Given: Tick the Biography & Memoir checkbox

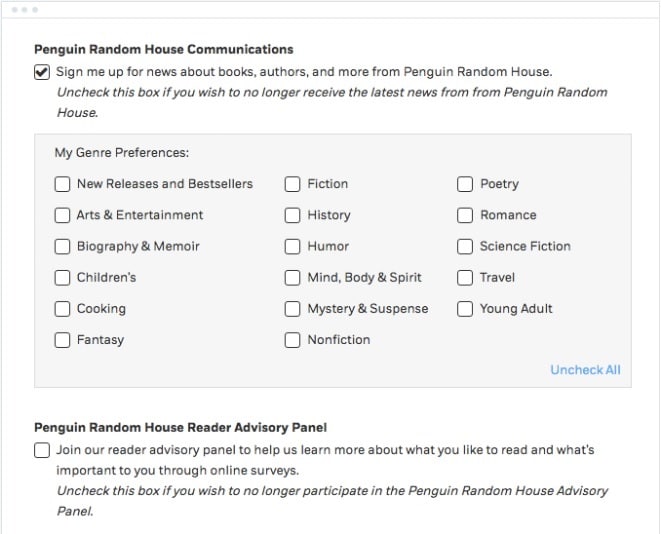Looking at the screenshot, I should pyautogui.click(x=62, y=246).
